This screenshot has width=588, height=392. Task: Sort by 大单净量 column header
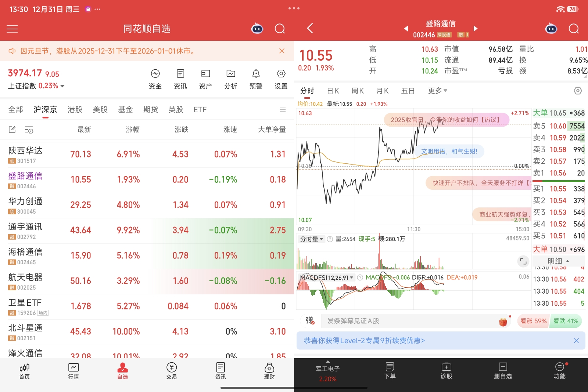272,130
